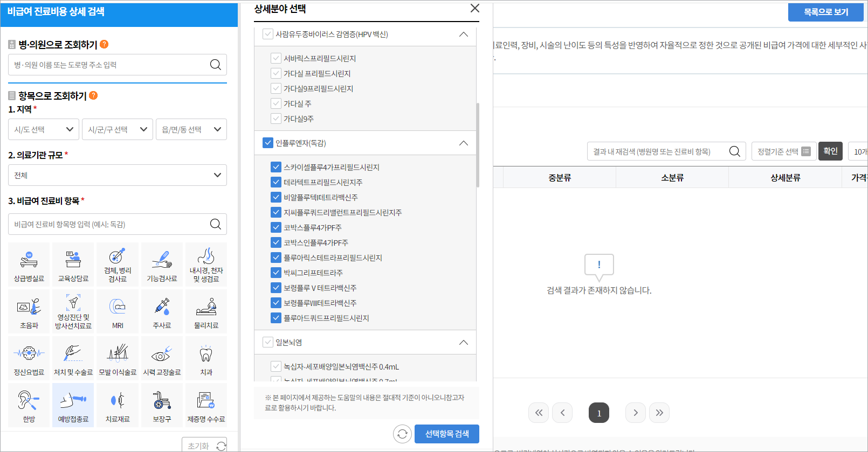Uncheck 테라텍트프리필드시린지주 checkbox
The height and width of the screenshot is (452, 868).
276,182
